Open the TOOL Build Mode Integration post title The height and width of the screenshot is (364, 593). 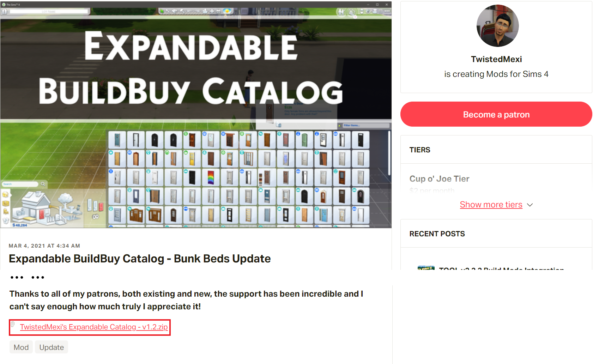pyautogui.click(x=501, y=268)
